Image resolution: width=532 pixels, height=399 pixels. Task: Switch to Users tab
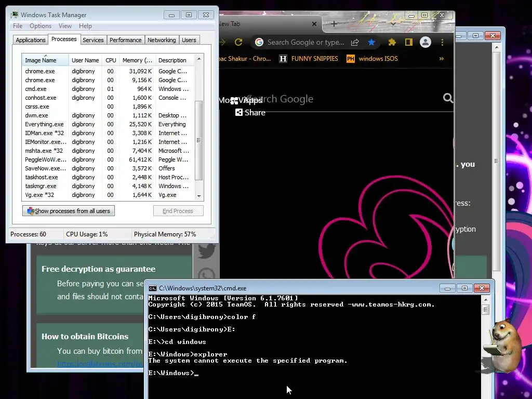click(x=189, y=40)
